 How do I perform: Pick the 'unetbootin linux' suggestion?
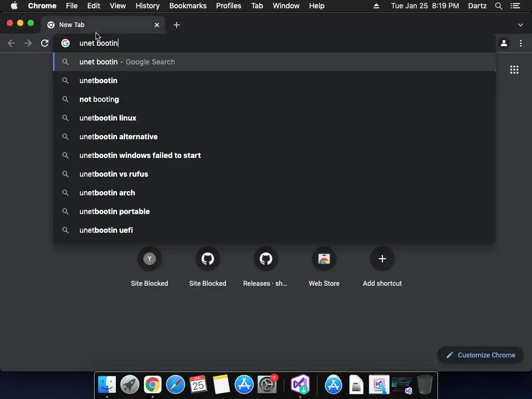point(274,118)
